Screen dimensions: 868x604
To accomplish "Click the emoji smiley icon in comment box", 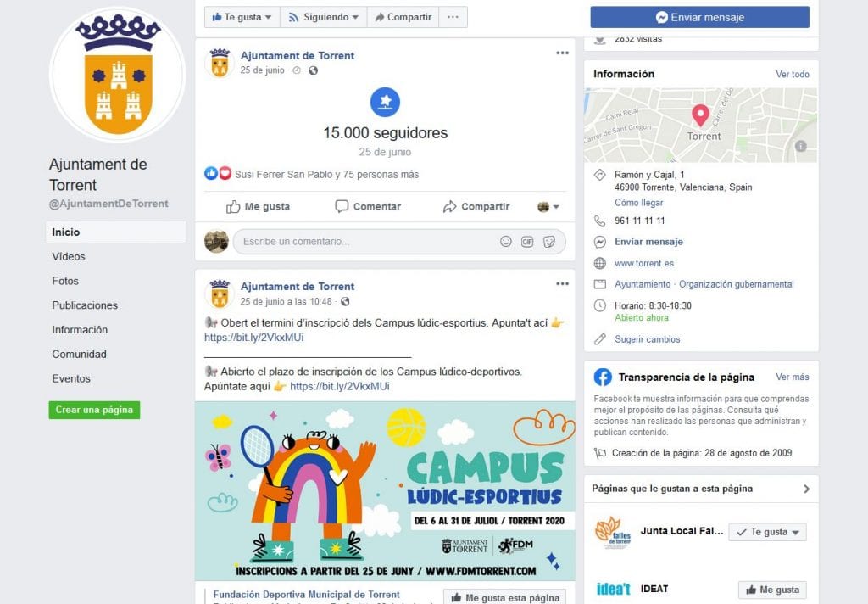I will [505, 242].
